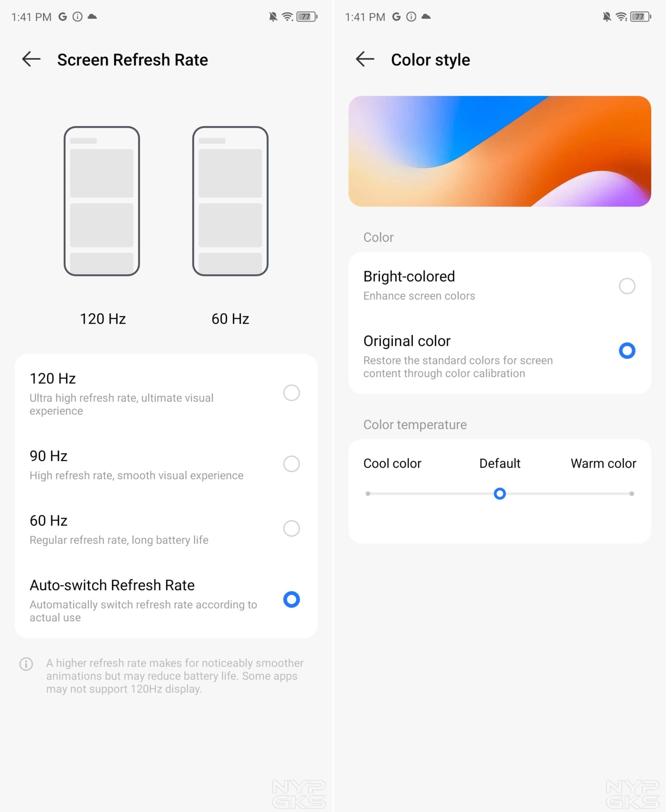Image resolution: width=666 pixels, height=812 pixels.
Task: Tap the Google G status icon in left screen
Action: (x=62, y=16)
